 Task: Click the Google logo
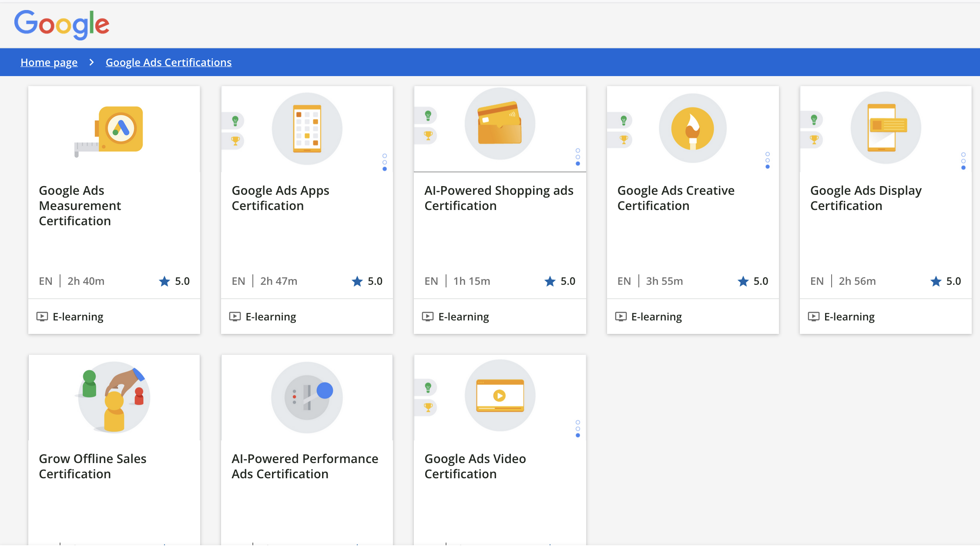pyautogui.click(x=61, y=24)
